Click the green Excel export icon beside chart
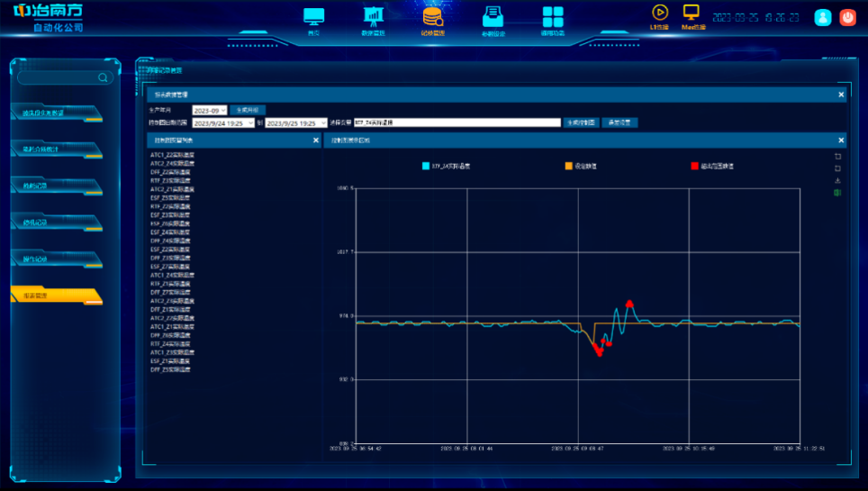 [x=838, y=192]
